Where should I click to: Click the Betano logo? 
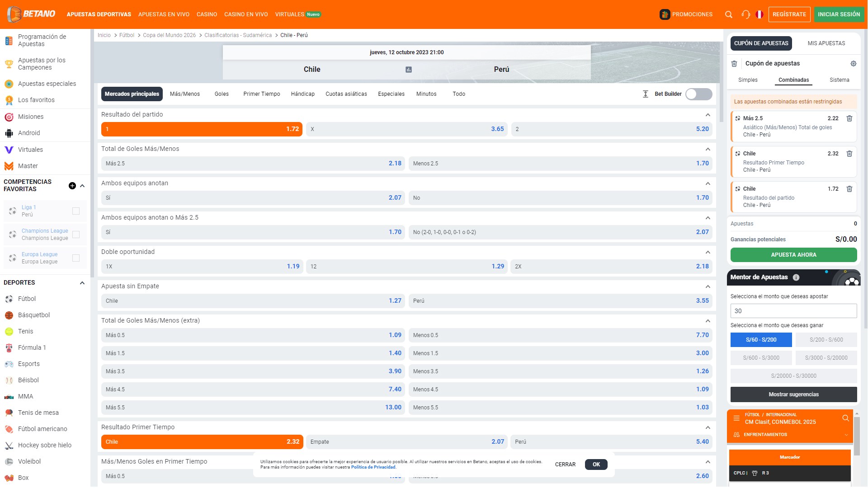pos(31,14)
